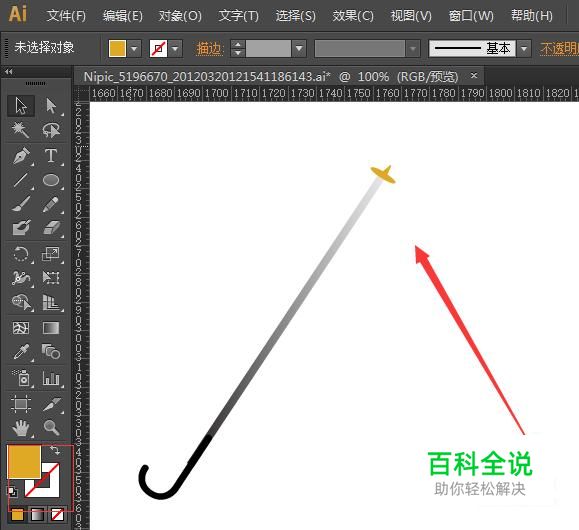579x530 pixels.
Task: Expand the stroke weight dropdown
Action: (x=299, y=48)
